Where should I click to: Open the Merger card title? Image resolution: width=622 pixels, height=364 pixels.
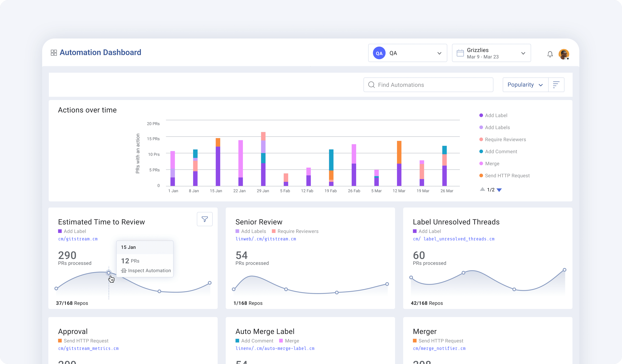pos(425,332)
